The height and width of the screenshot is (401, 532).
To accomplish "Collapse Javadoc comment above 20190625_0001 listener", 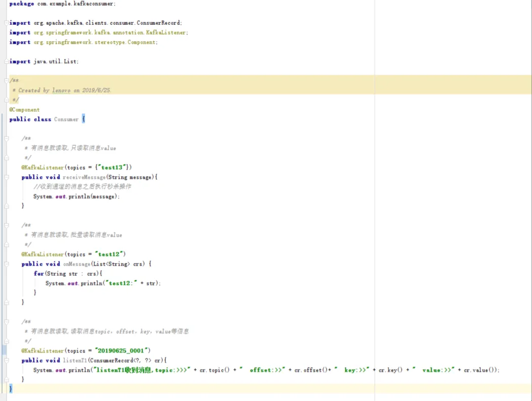I will tap(7, 321).
